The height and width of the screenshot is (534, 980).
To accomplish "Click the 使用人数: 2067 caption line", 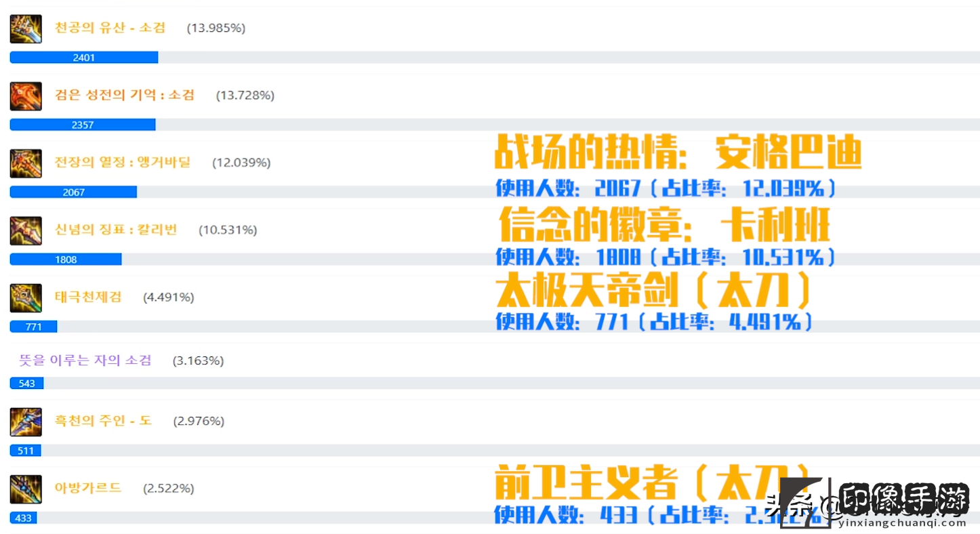I will click(666, 188).
